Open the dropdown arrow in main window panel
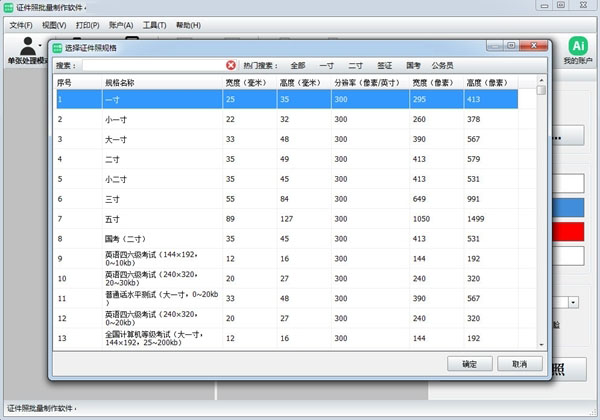600x420 pixels. (x=573, y=302)
